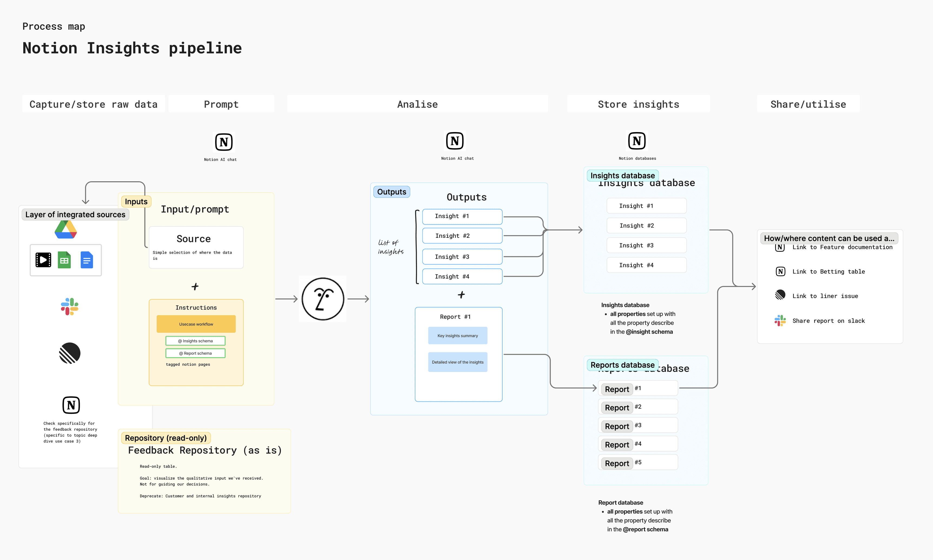Click the Notion databases icon
This screenshot has width=933, height=560.
pyautogui.click(x=637, y=141)
